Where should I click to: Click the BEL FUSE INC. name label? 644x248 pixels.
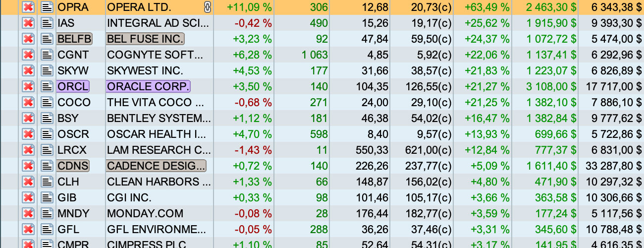(x=145, y=39)
